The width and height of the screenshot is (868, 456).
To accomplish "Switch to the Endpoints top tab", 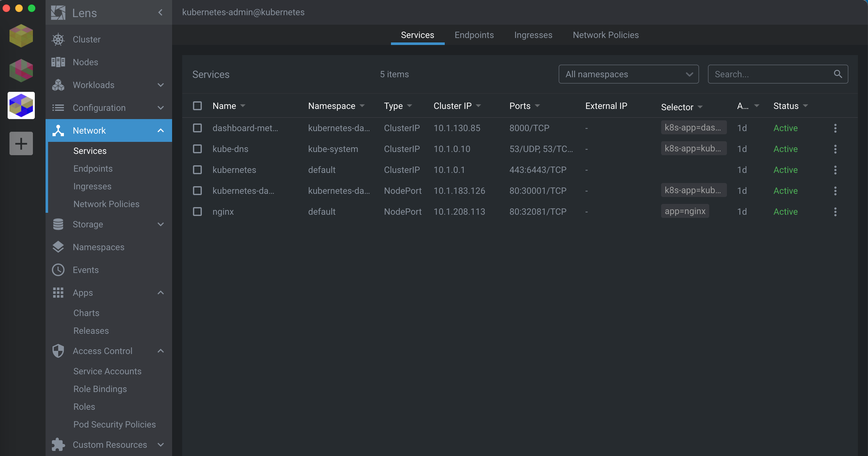I will point(474,35).
